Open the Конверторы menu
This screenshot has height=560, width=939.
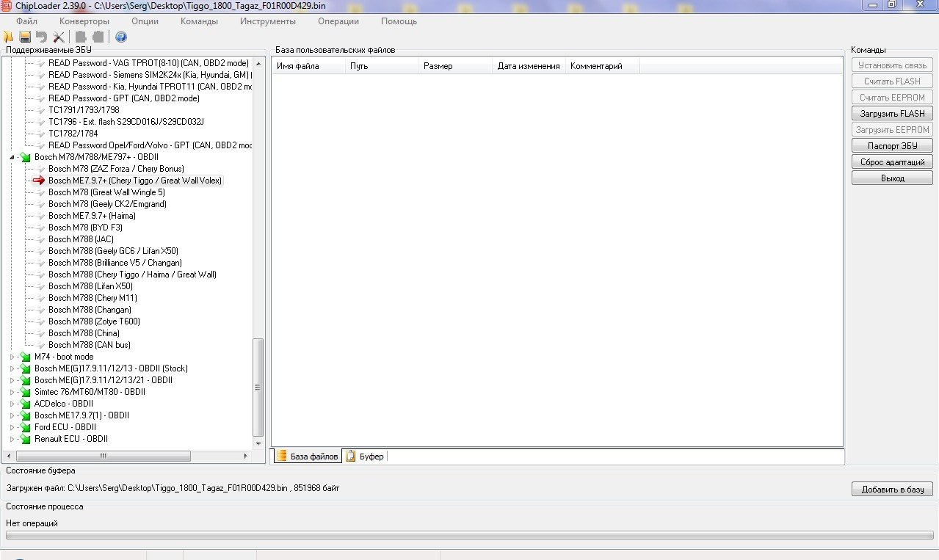84,21
